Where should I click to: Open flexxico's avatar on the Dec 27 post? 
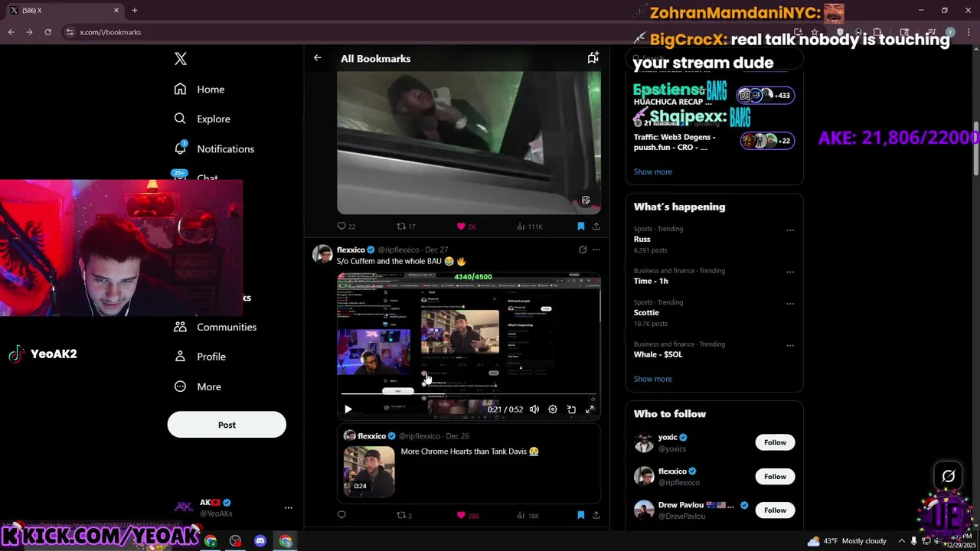(x=322, y=254)
